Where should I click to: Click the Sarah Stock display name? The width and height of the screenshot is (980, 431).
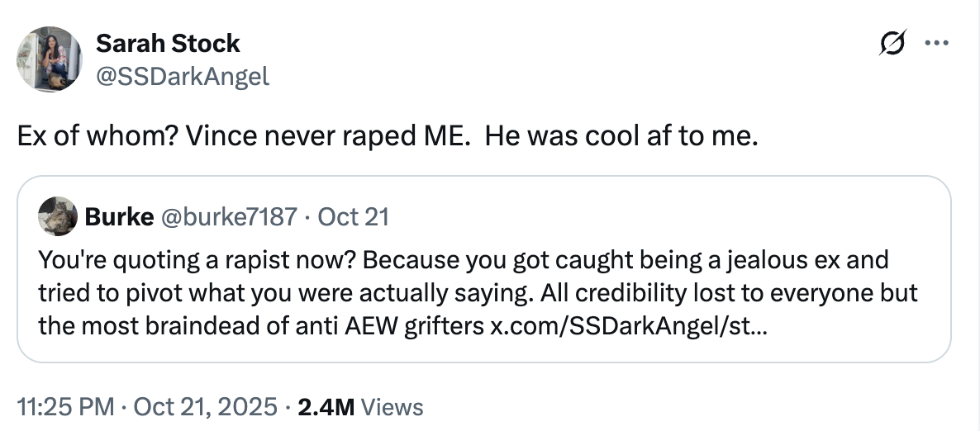[x=168, y=43]
